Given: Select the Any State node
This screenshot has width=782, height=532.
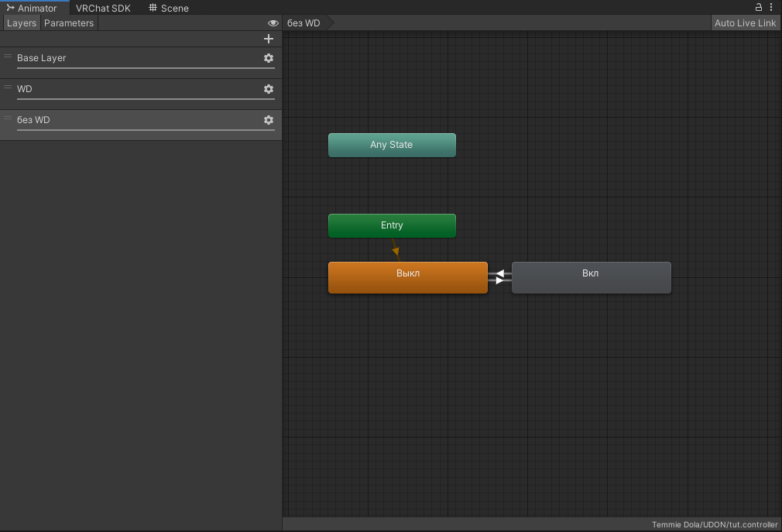Looking at the screenshot, I should point(392,145).
